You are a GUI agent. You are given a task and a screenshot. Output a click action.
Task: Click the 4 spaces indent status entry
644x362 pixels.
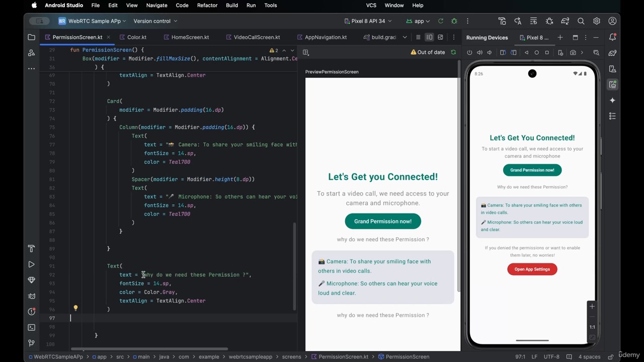589,357
